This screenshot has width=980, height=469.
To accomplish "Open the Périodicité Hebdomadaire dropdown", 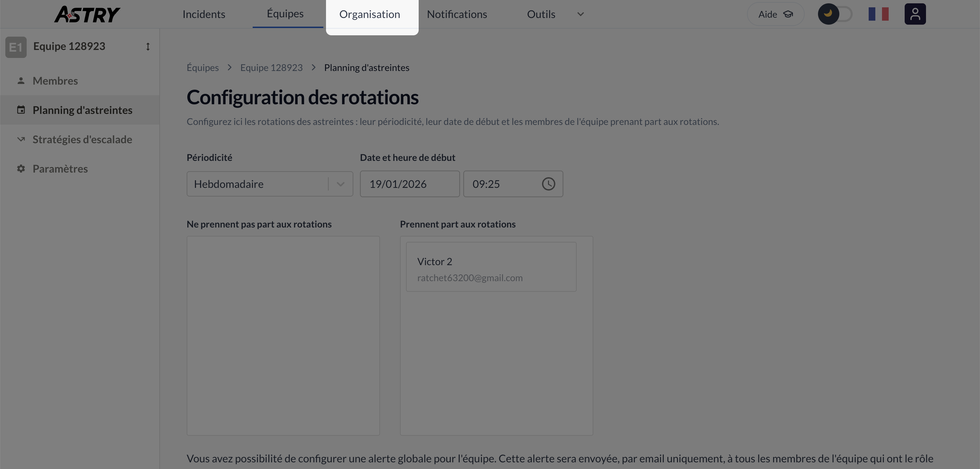I will click(x=270, y=184).
